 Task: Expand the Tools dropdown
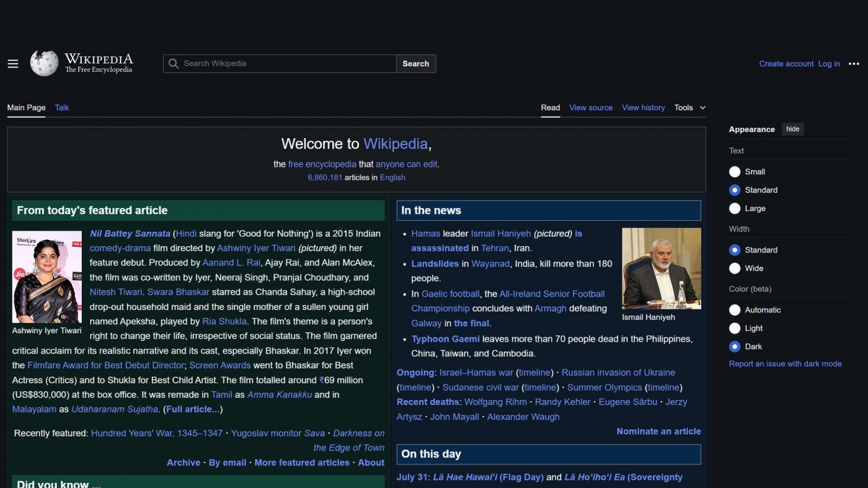(689, 107)
